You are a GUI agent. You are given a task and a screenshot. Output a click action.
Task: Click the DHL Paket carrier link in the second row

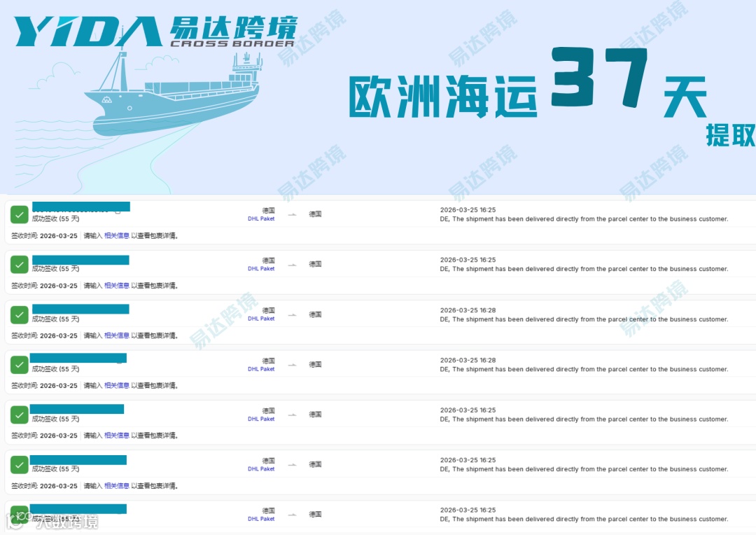coord(261,269)
